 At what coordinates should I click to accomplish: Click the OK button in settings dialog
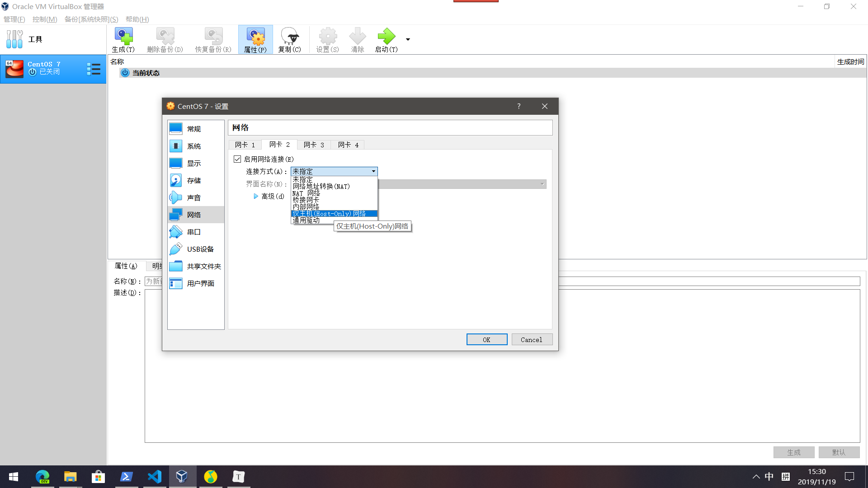486,340
